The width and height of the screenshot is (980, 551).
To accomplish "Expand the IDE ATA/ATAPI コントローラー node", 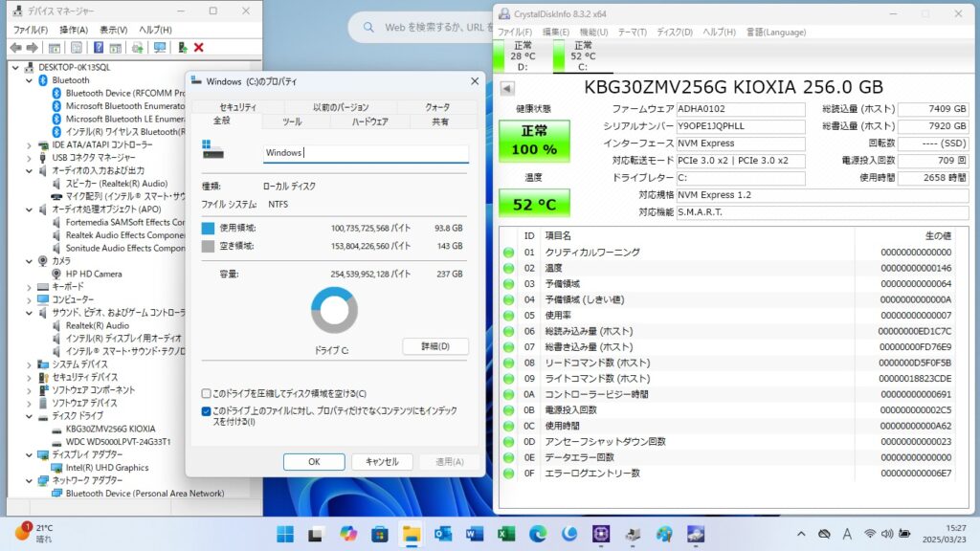I will [x=30, y=144].
